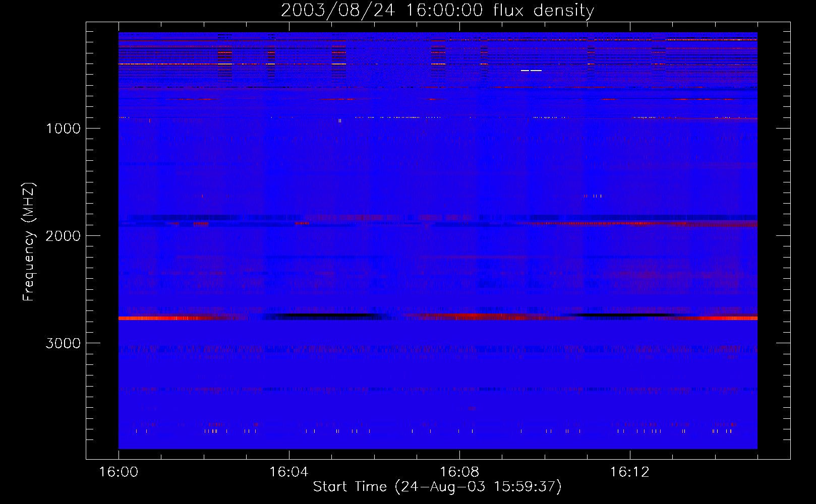Click the 16:00 time tick label

[119, 472]
